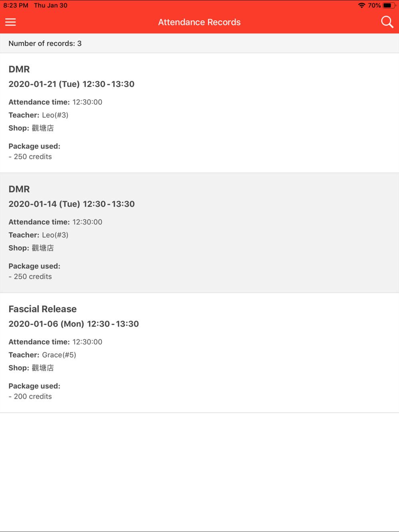Screen dimensions: 399x532
Task: Tap the 200 credits package line
Action: [x=30, y=396]
